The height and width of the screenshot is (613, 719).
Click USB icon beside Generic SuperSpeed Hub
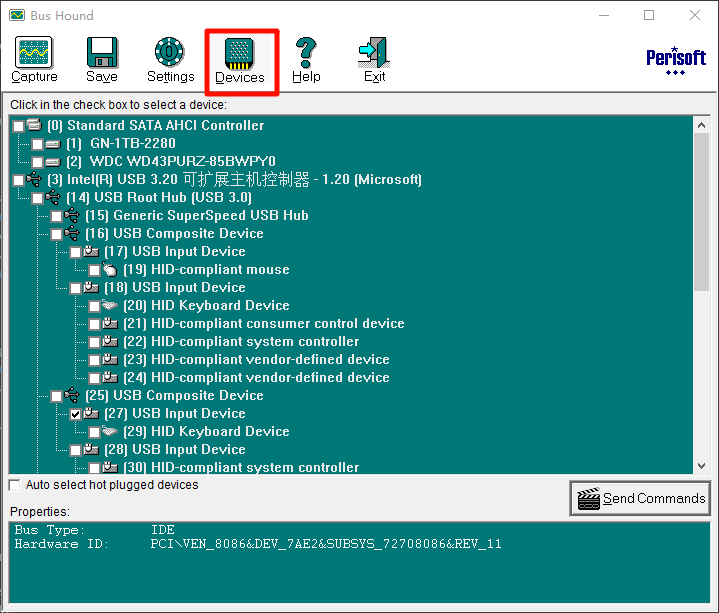tap(72, 215)
